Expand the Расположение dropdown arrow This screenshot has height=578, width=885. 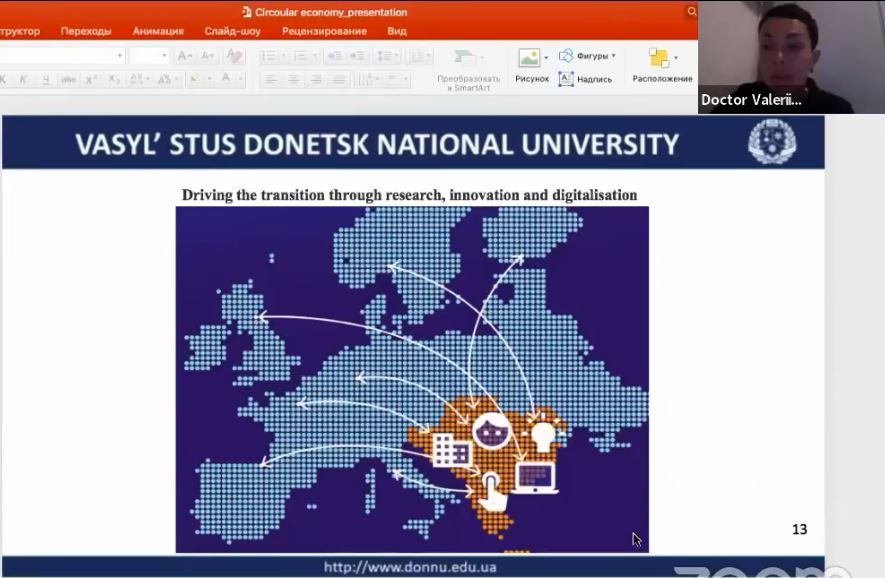click(676, 58)
